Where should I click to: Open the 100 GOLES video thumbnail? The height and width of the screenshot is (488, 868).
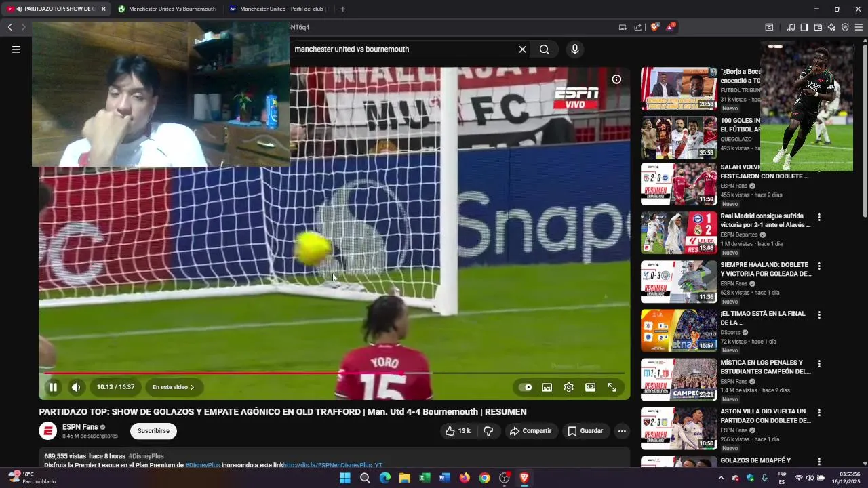679,137
